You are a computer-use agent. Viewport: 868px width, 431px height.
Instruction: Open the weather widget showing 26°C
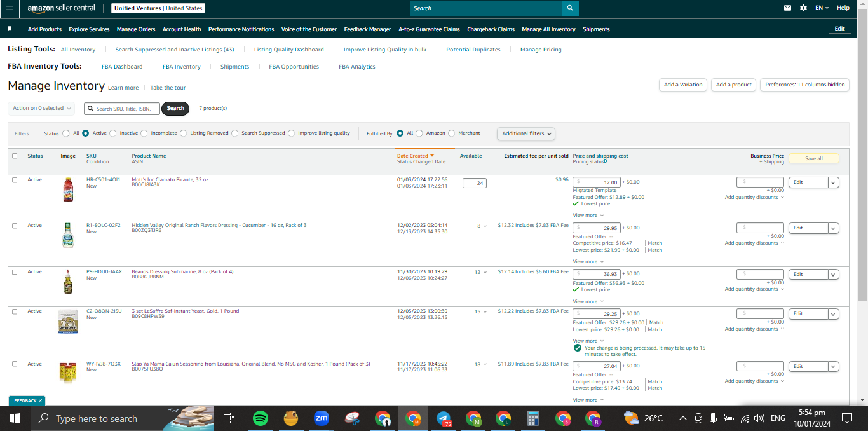coord(643,418)
